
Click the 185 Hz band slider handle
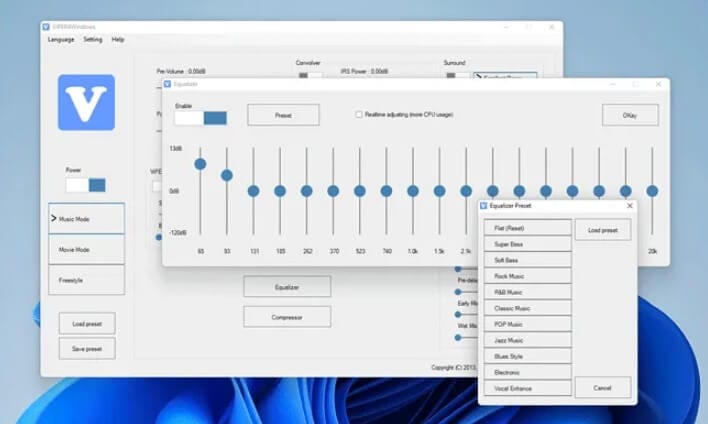pyautogui.click(x=280, y=191)
